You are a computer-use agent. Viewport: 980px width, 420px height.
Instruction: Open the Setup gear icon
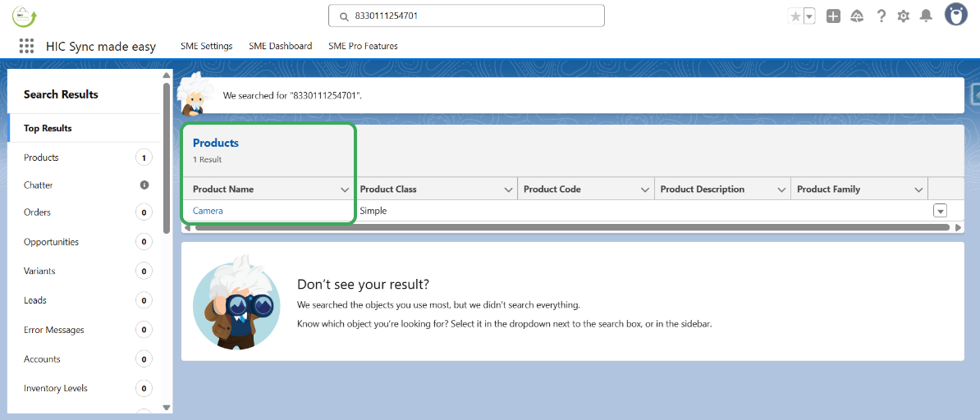(903, 16)
